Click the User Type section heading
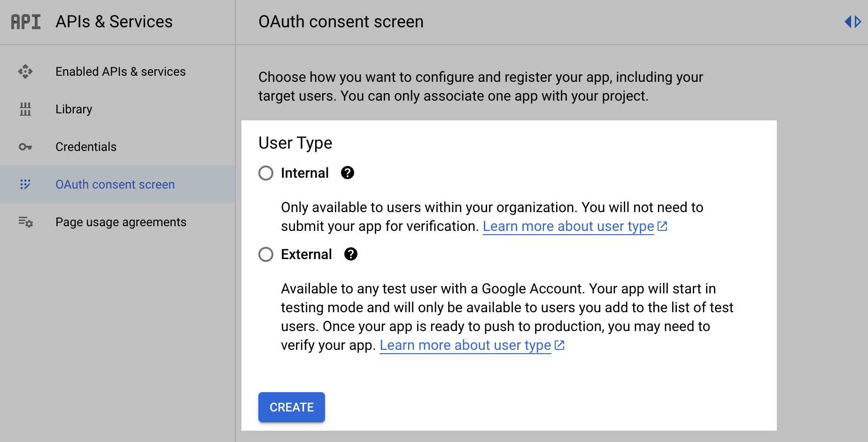 pyautogui.click(x=295, y=143)
